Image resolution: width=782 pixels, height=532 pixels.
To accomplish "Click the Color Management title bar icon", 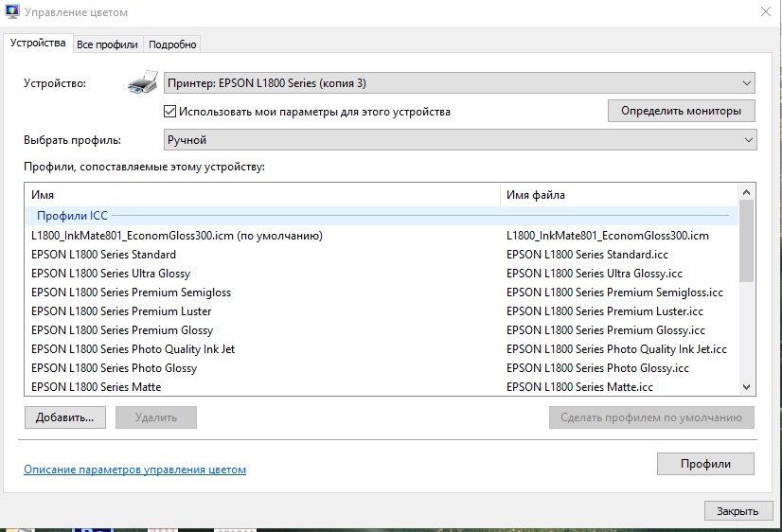I will pyautogui.click(x=12, y=11).
